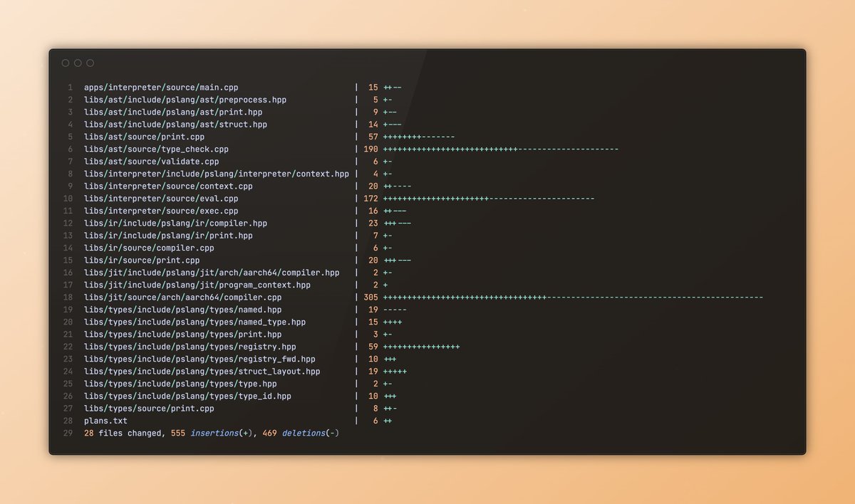Select libs/ir/source/print.cpp path
This screenshot has height=504, width=855.
[x=142, y=261]
